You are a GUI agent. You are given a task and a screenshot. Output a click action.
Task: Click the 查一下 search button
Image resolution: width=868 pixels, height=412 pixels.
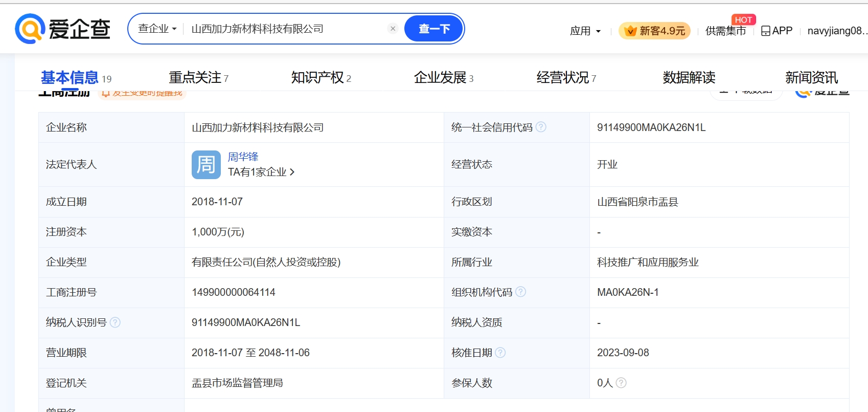[x=434, y=29]
